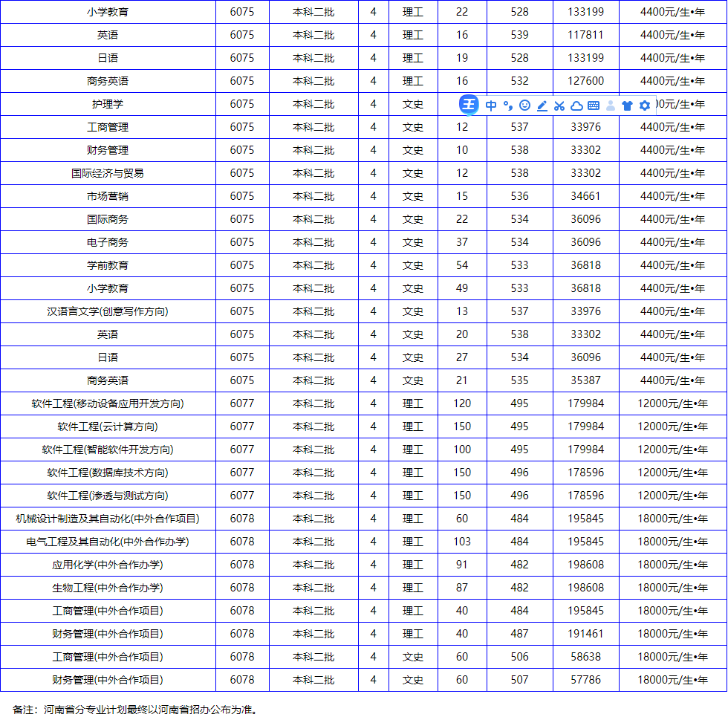The image size is (728, 717).
Task: Open the skin shirt icon
Action: coord(628,106)
